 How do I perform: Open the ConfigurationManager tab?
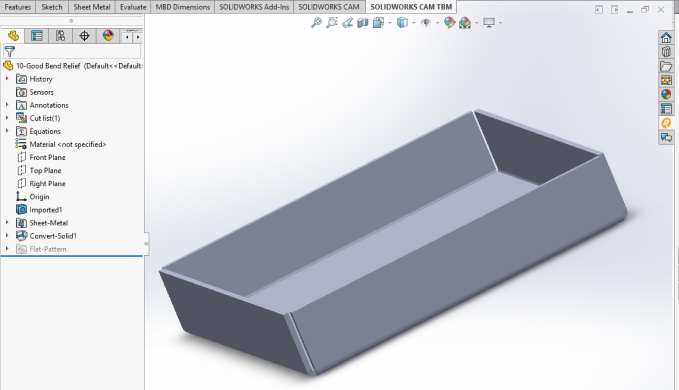click(61, 36)
